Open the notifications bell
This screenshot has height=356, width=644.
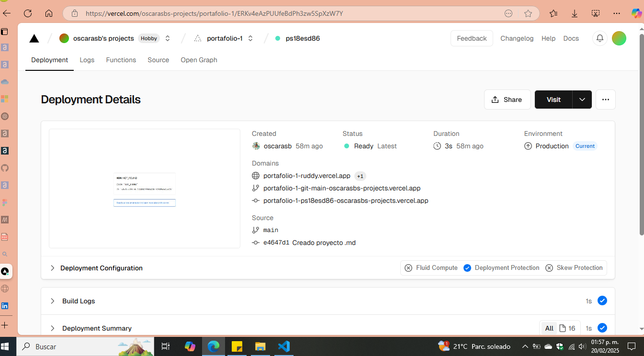click(x=600, y=38)
